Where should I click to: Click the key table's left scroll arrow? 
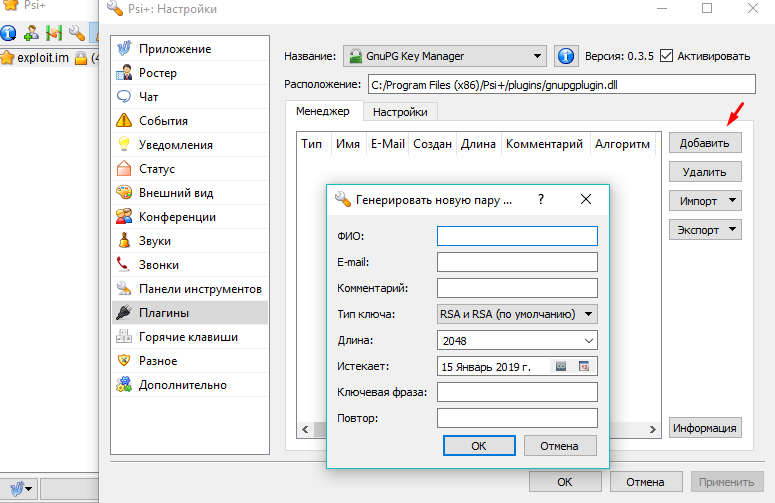click(x=305, y=429)
